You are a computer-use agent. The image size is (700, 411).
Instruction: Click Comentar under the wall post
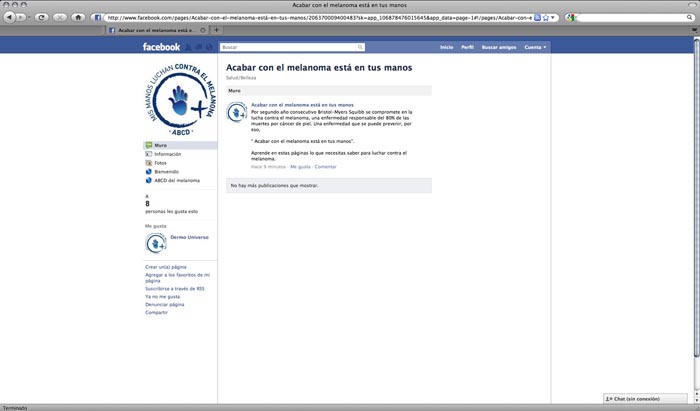(x=325, y=166)
